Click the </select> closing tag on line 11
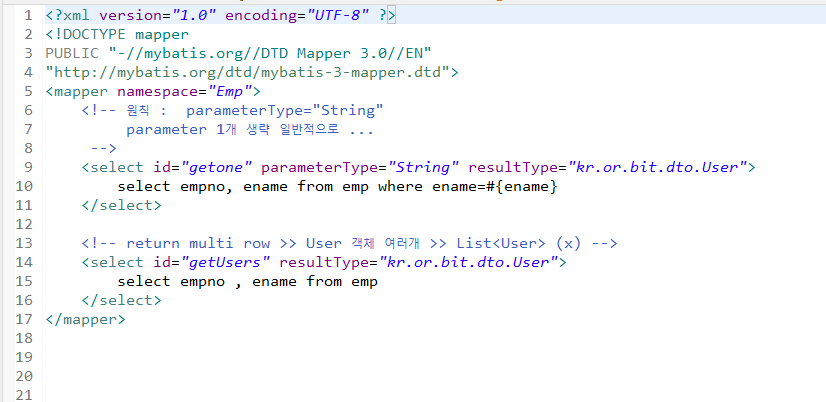826x402 pixels. coord(122,205)
